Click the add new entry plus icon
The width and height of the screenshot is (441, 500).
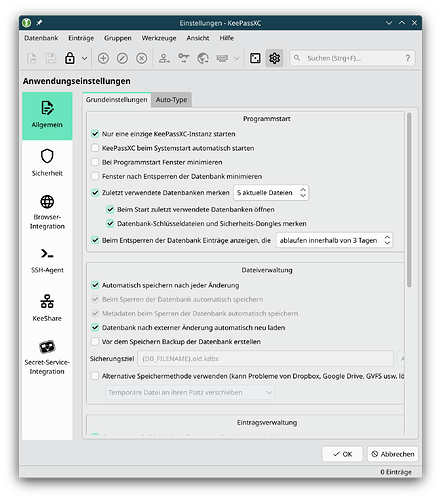[103, 58]
